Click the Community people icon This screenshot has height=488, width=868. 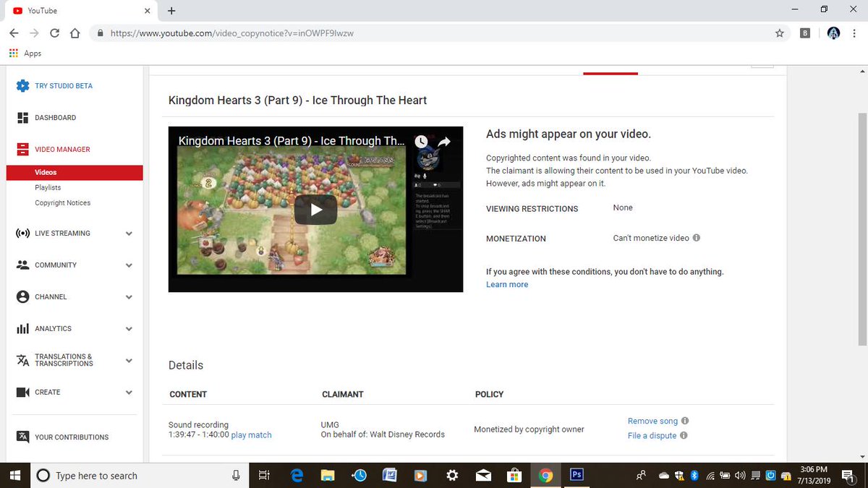22,265
